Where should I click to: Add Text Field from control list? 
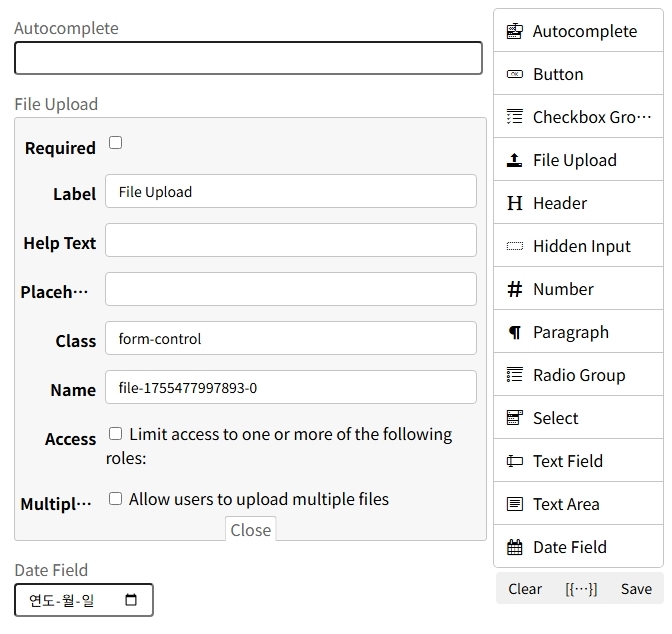[578, 461]
